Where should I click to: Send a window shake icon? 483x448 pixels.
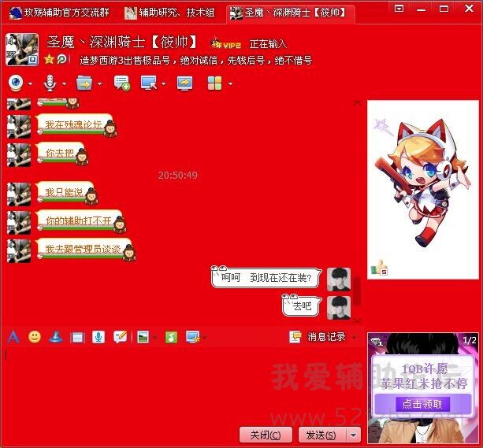click(x=77, y=338)
